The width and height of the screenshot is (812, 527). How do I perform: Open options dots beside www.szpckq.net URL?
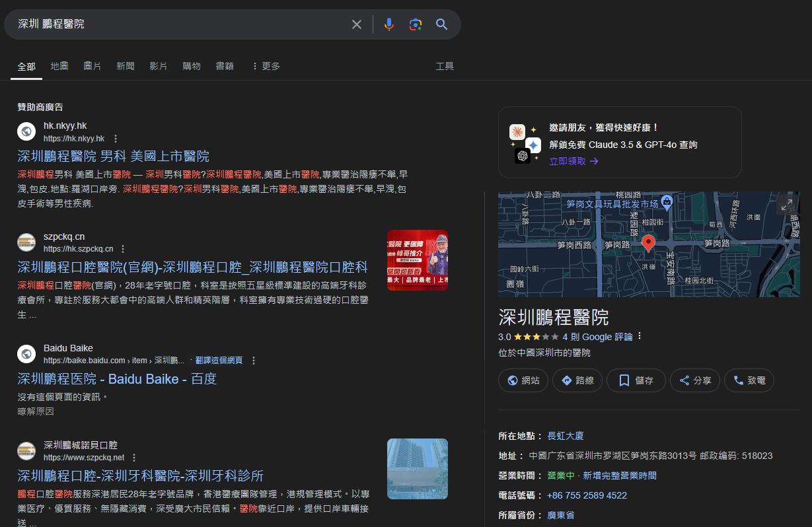click(x=134, y=458)
